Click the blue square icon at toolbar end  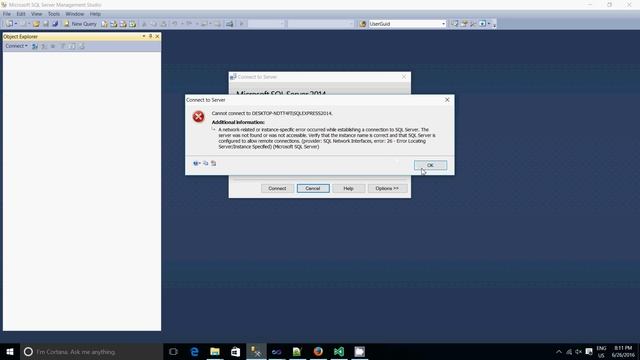click(x=482, y=24)
